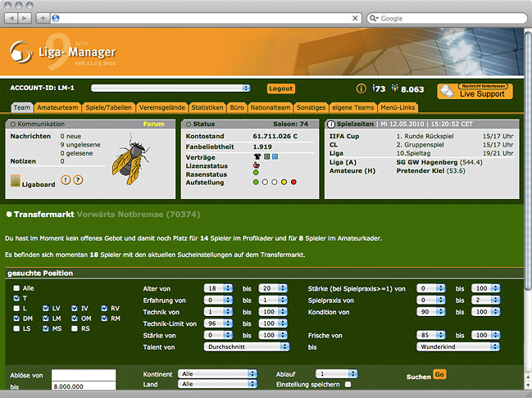Click the info icon next to 73
The image size is (532, 398).
pos(374,88)
